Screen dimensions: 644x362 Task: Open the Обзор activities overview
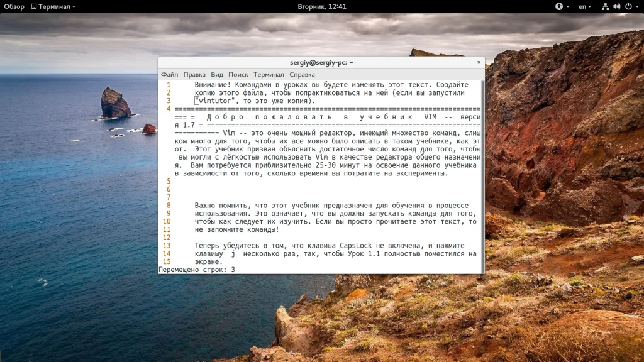(x=14, y=6)
